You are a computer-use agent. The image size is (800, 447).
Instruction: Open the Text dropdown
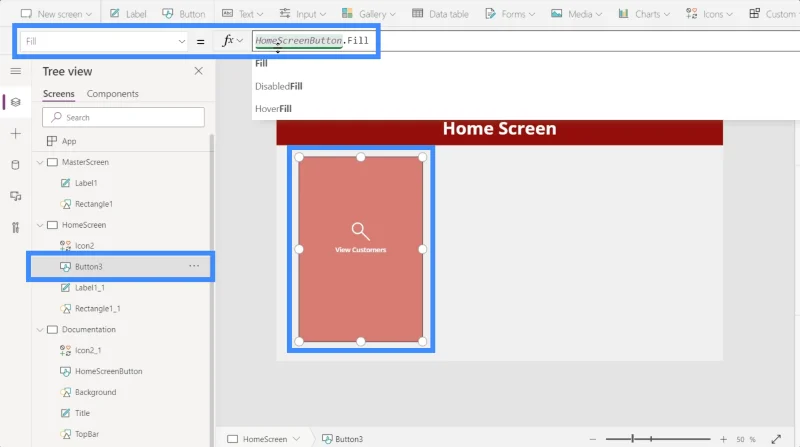pos(242,14)
